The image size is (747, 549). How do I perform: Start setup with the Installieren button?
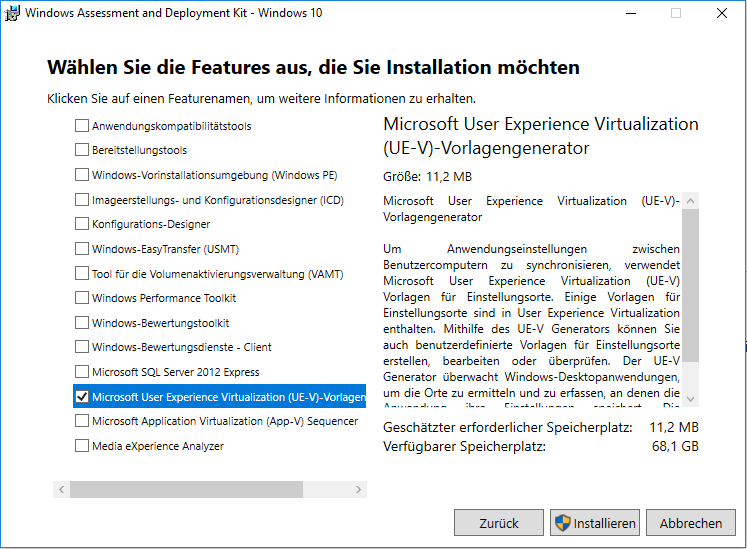click(x=595, y=523)
